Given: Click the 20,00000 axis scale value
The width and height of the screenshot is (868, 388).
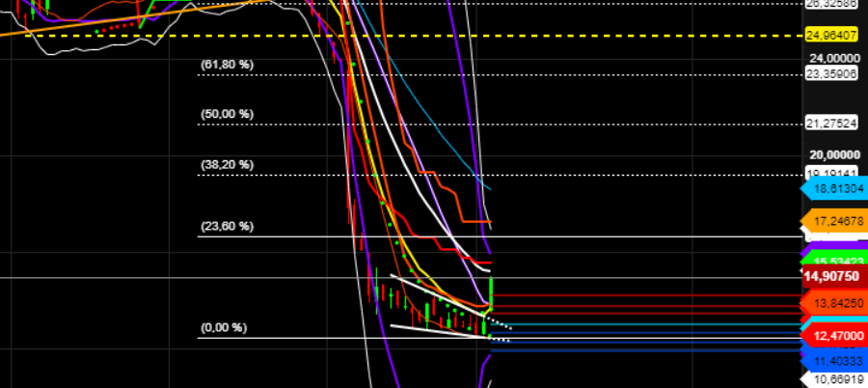Looking at the screenshot, I should 835,154.
